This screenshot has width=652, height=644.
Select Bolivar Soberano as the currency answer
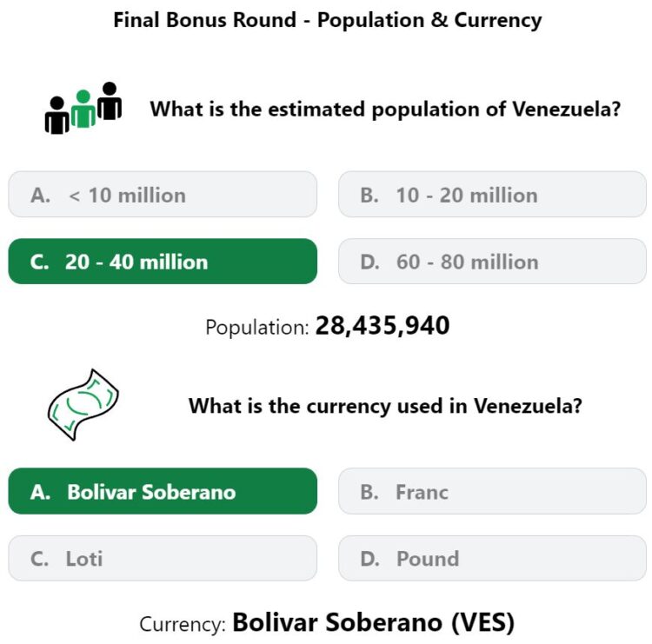tap(163, 491)
